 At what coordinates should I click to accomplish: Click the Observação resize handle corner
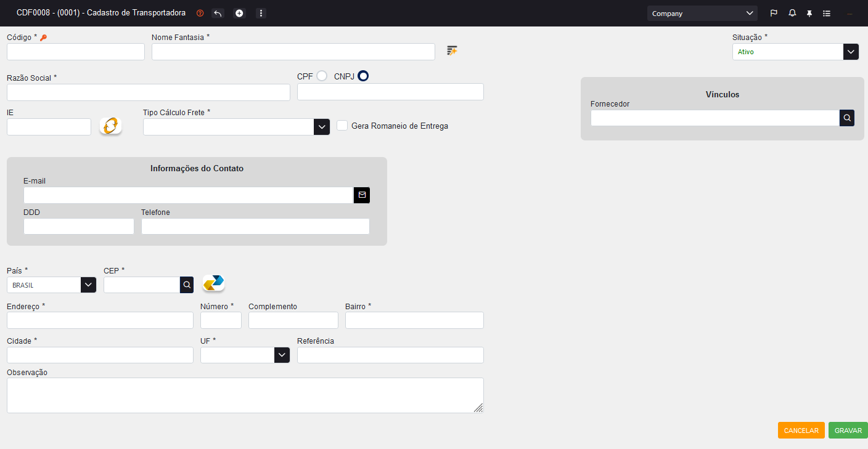[x=478, y=408]
